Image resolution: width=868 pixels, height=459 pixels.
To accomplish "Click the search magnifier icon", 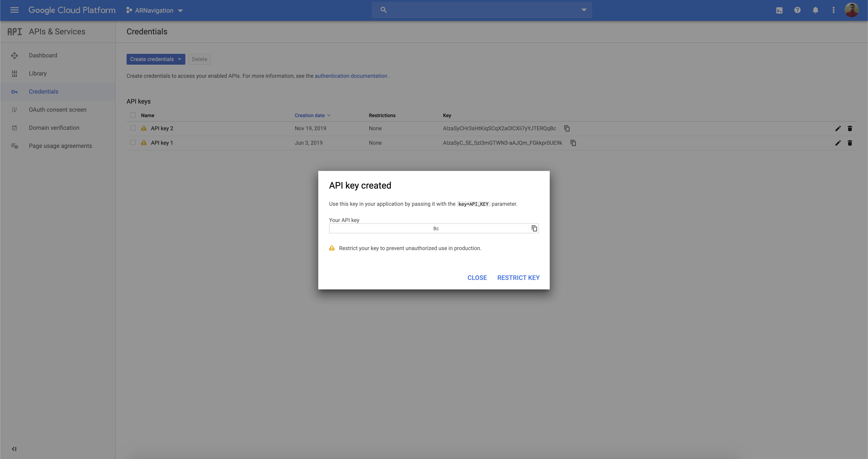I will point(383,10).
